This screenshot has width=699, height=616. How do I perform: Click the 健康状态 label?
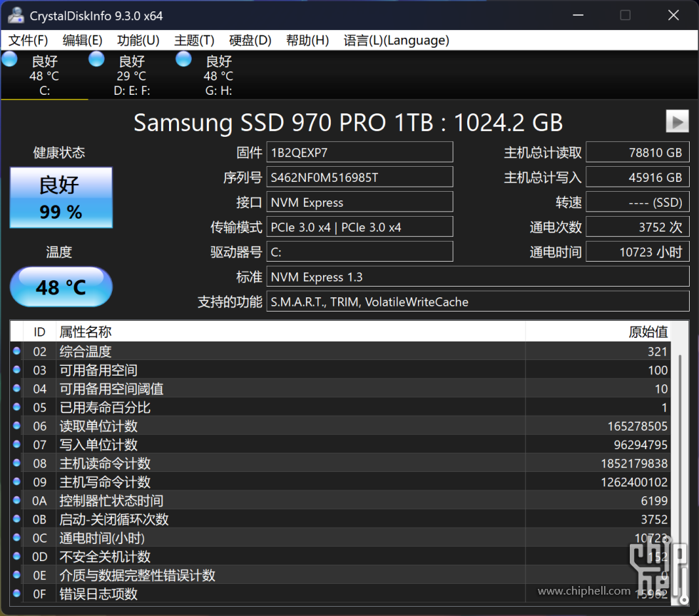[58, 153]
